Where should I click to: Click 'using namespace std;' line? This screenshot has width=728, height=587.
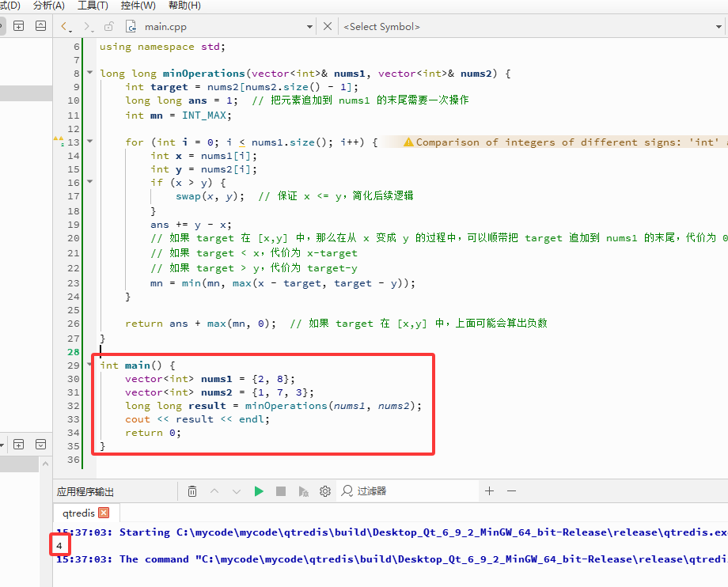[162, 47]
